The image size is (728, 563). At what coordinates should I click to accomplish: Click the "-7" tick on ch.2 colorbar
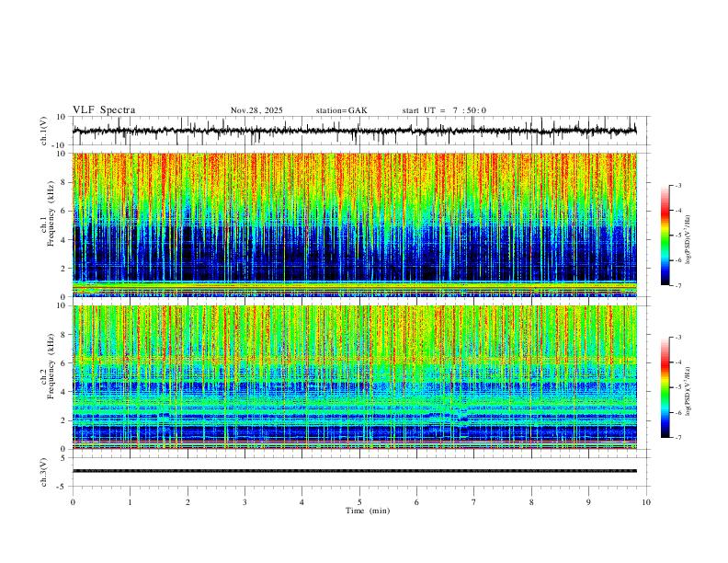[677, 438]
